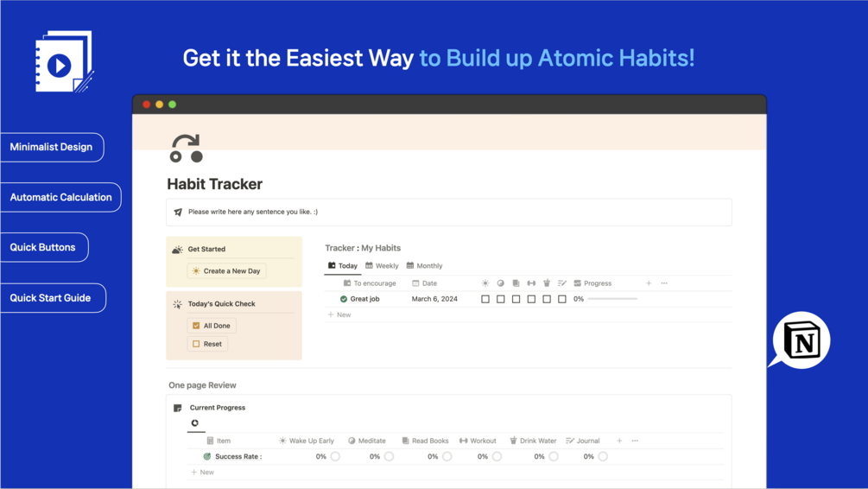The image size is (868, 489).
Task: Click the video notebook logo icon
Action: tap(64, 61)
